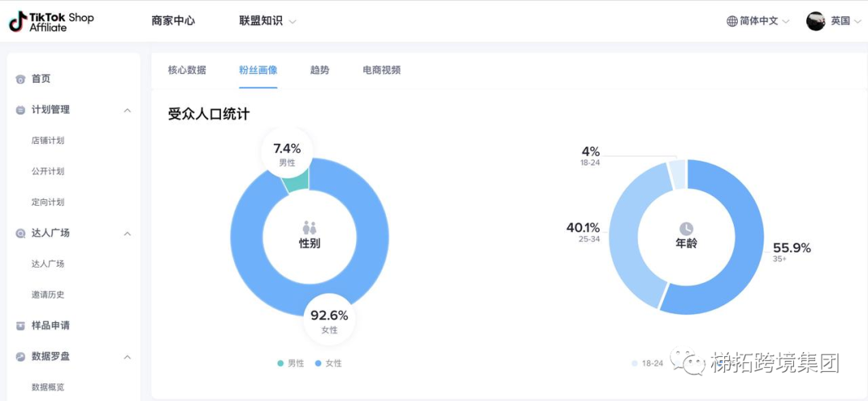Click the home icon in sidebar
The image size is (868, 401).
point(20,79)
